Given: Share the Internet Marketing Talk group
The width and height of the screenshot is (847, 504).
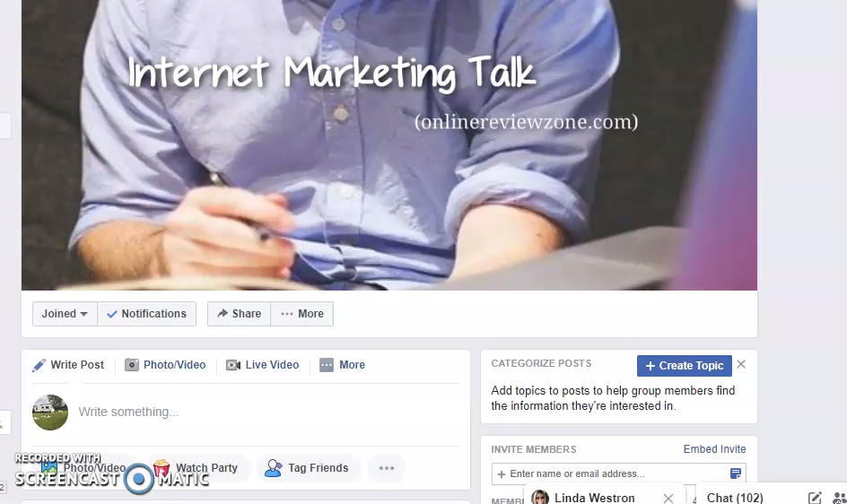Looking at the screenshot, I should (x=239, y=314).
